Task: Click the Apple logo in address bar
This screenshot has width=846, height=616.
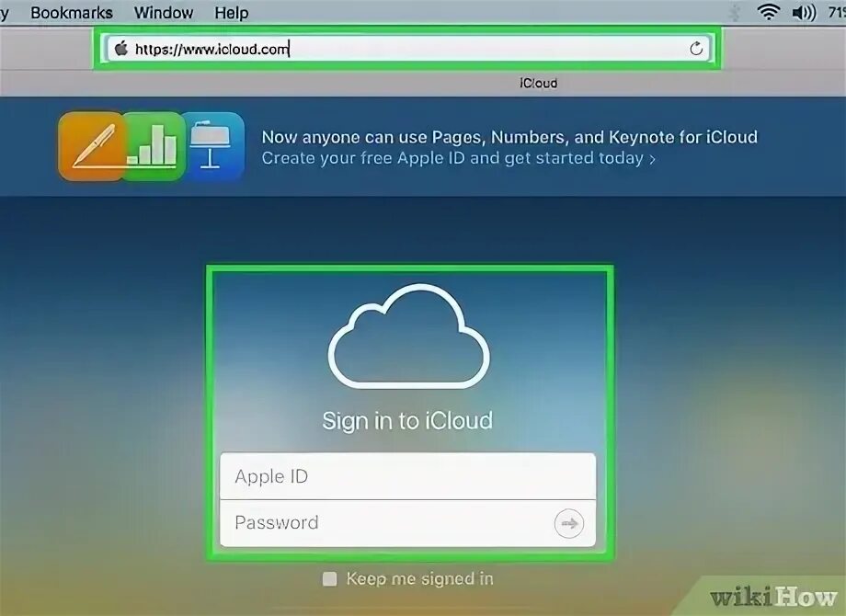Action: pyautogui.click(x=121, y=49)
